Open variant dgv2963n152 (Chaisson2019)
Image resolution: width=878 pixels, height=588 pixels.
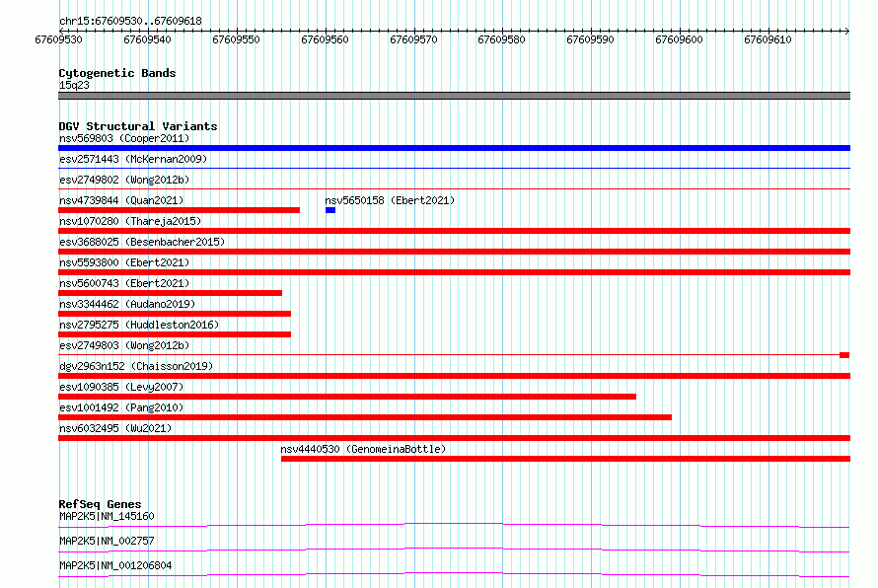tap(136, 366)
